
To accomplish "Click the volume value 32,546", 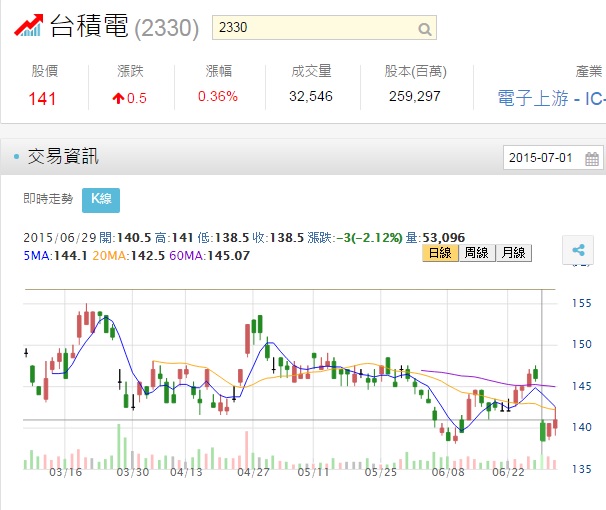I will [x=311, y=96].
